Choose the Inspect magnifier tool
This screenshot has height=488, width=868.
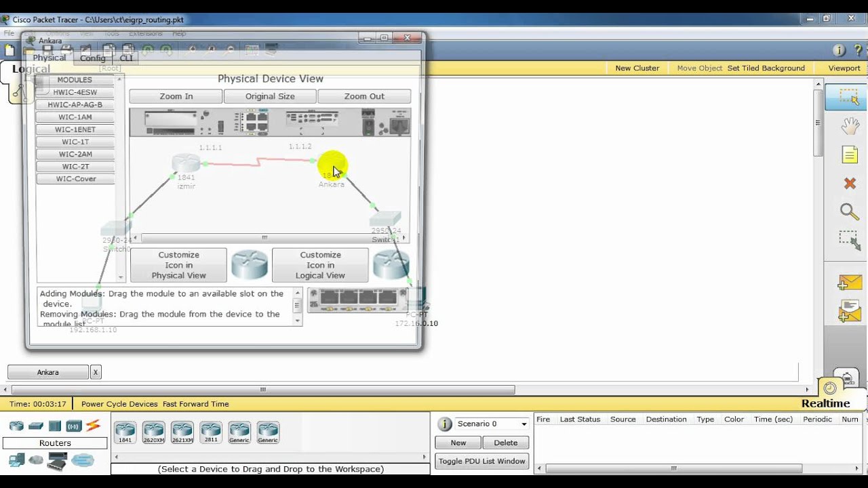(x=850, y=211)
